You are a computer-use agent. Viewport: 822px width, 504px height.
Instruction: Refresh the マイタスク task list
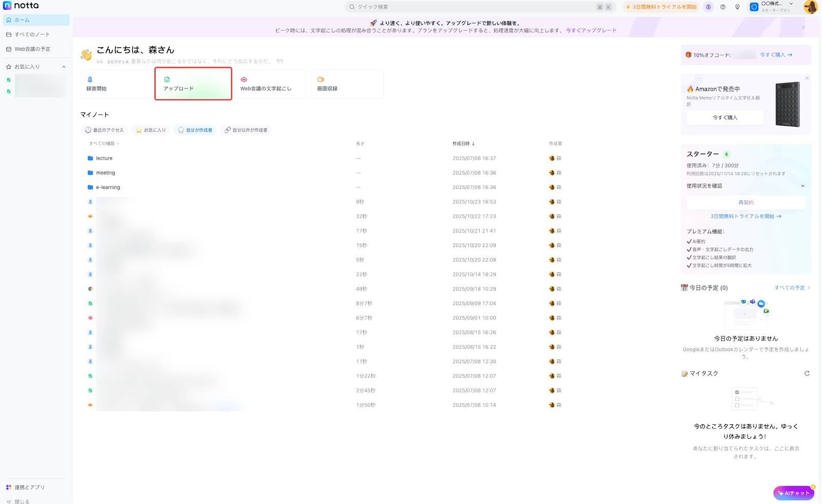click(x=807, y=374)
